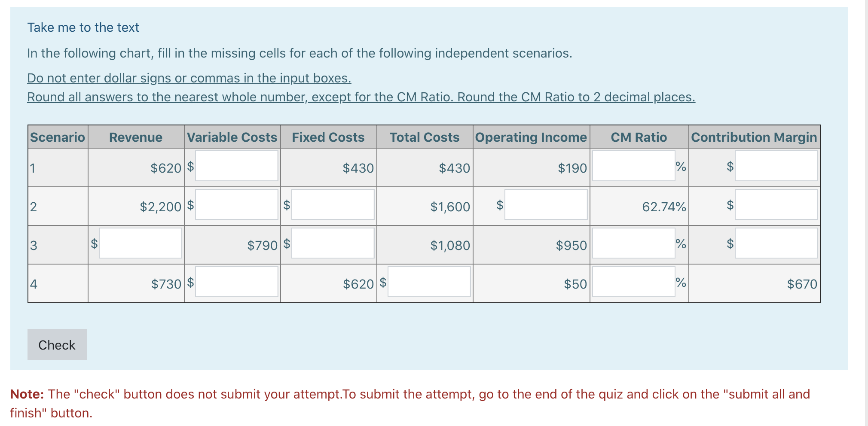Screen dimensions: 868x426
Task: Select the CM Ratio input for Scenario 3
Action: click(x=633, y=244)
